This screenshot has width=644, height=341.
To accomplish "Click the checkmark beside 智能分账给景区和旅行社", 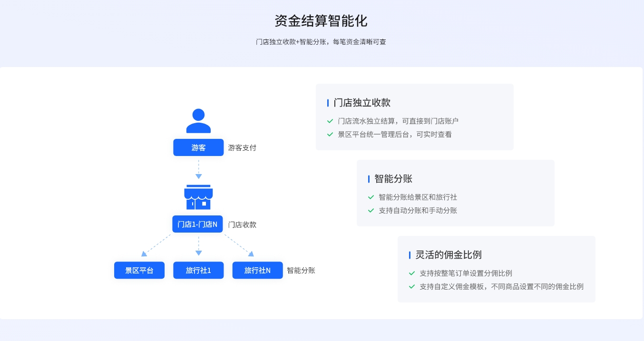I will pos(371,197).
